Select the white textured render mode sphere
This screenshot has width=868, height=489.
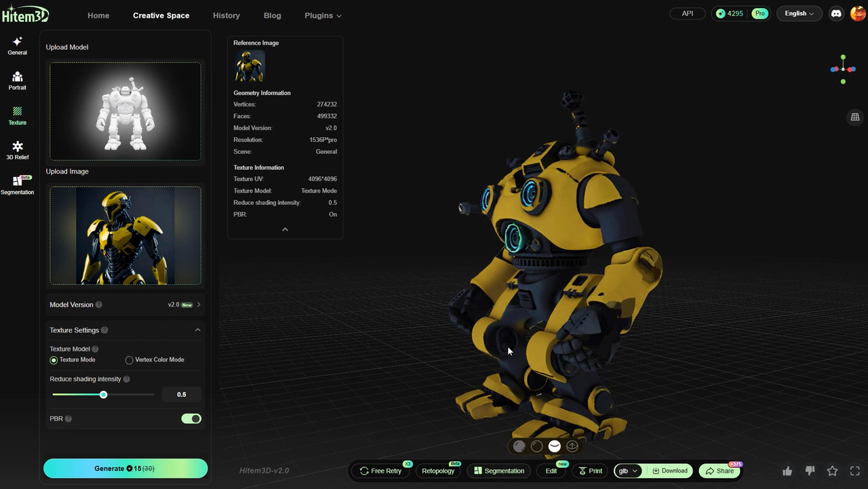(x=555, y=446)
